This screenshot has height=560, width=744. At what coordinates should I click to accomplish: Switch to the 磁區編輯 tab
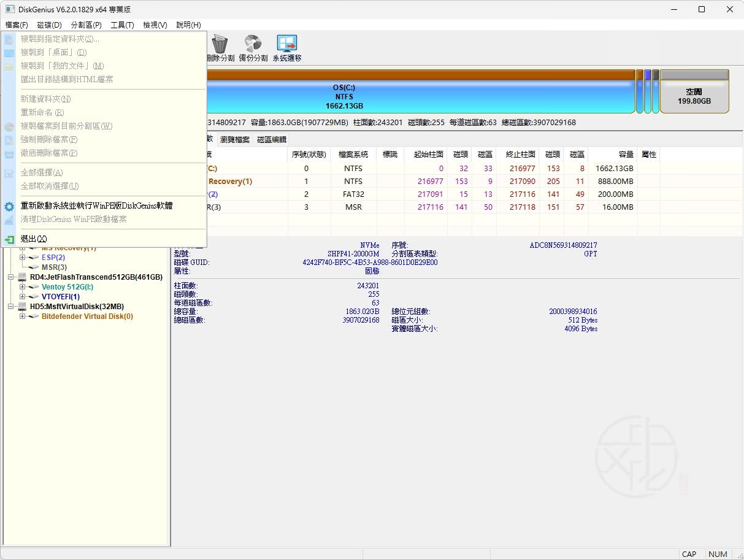click(x=272, y=140)
